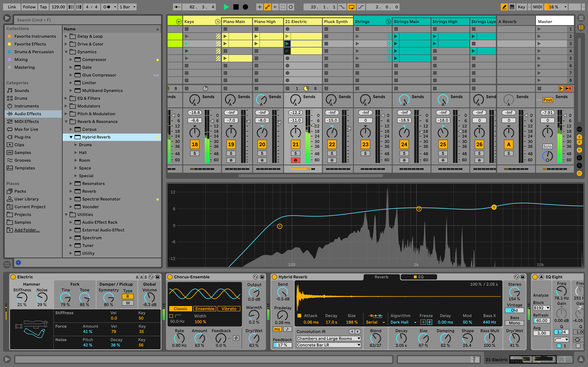The height and width of the screenshot is (367, 588).
Task: Expand the Hybrid Reverb folder in browser
Action: (71, 137)
